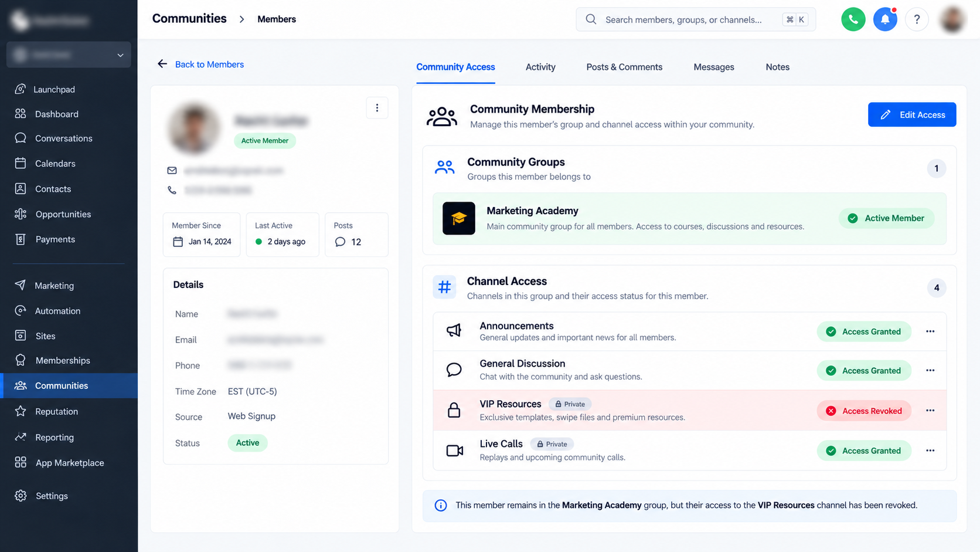The width and height of the screenshot is (980, 552).
Task: Click the green phone call button
Action: pos(853,19)
